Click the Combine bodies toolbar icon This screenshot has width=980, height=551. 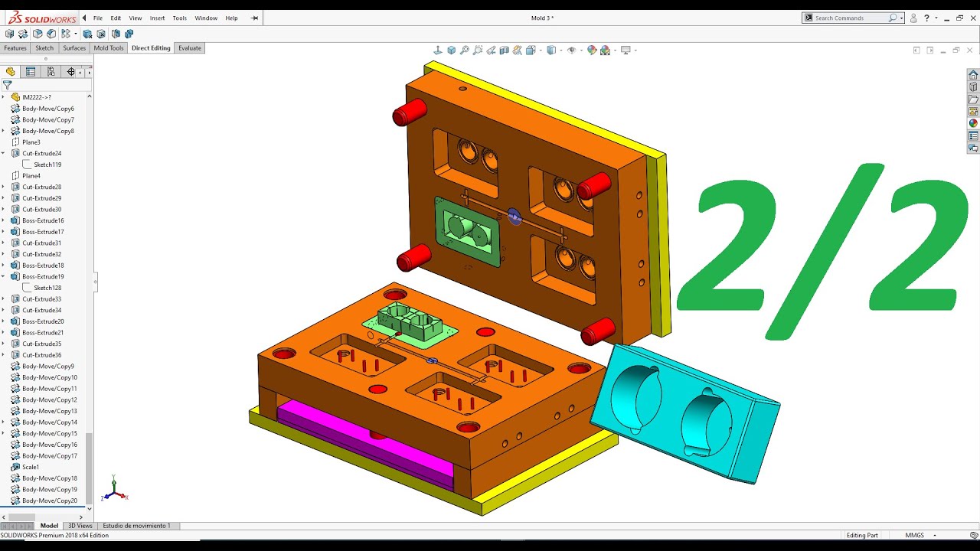[129, 34]
